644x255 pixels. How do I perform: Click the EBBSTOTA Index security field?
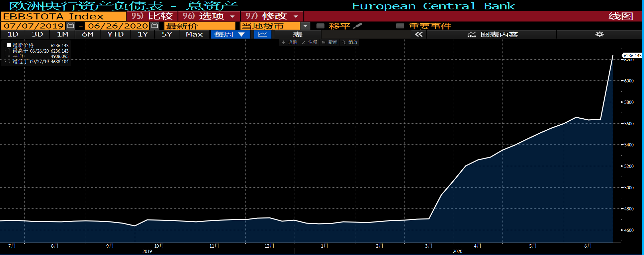pos(63,16)
